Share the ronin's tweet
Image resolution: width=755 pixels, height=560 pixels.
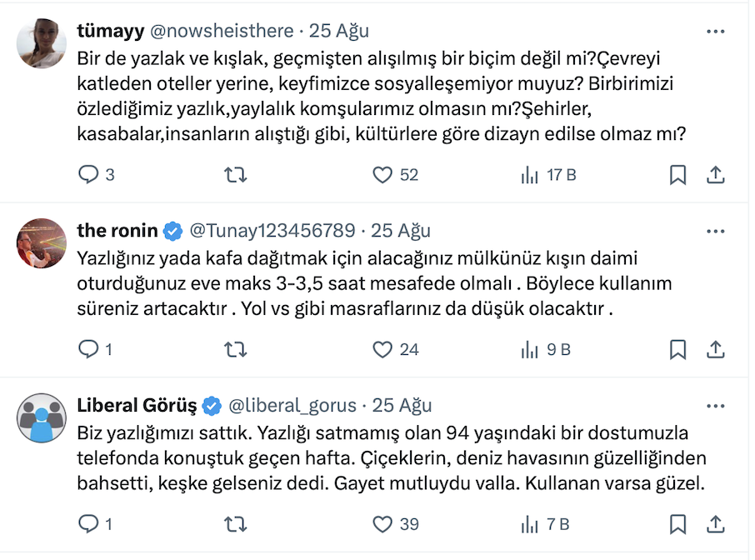[715, 349]
